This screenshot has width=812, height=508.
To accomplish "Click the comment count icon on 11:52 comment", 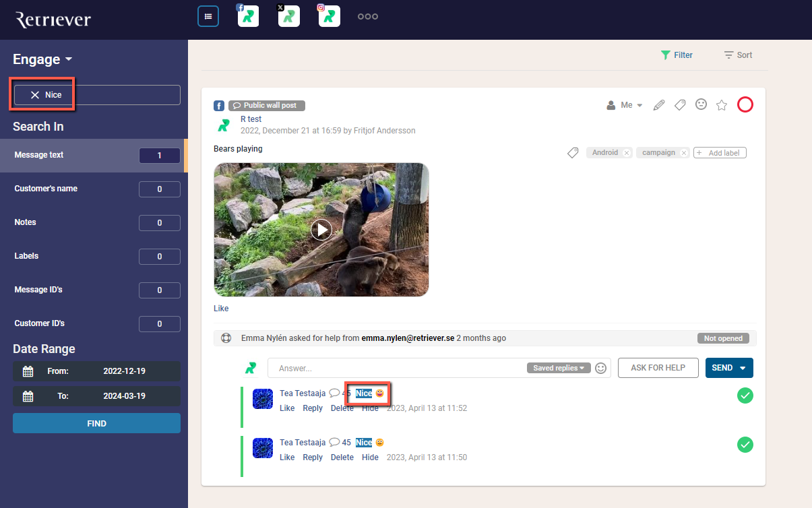I will (x=334, y=393).
